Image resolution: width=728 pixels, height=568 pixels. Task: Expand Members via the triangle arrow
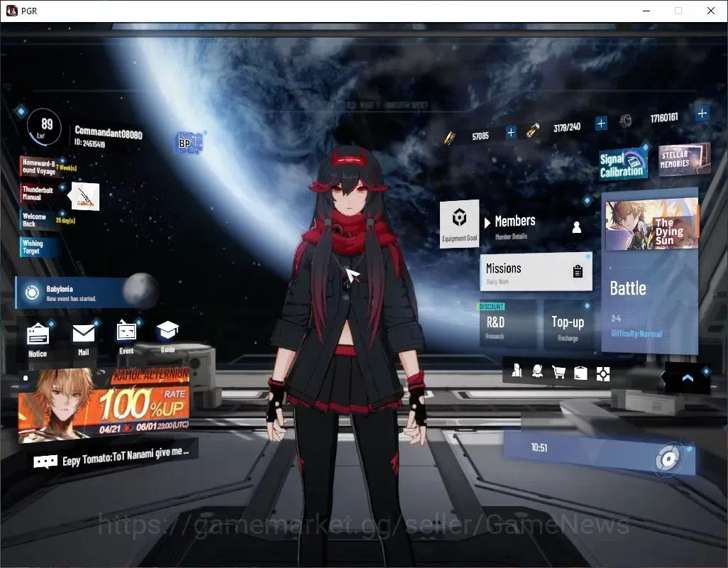pyautogui.click(x=487, y=223)
